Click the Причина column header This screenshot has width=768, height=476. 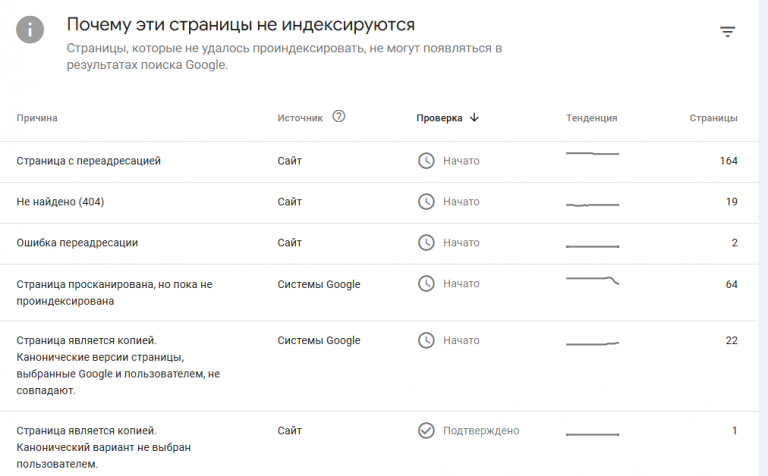(37, 118)
